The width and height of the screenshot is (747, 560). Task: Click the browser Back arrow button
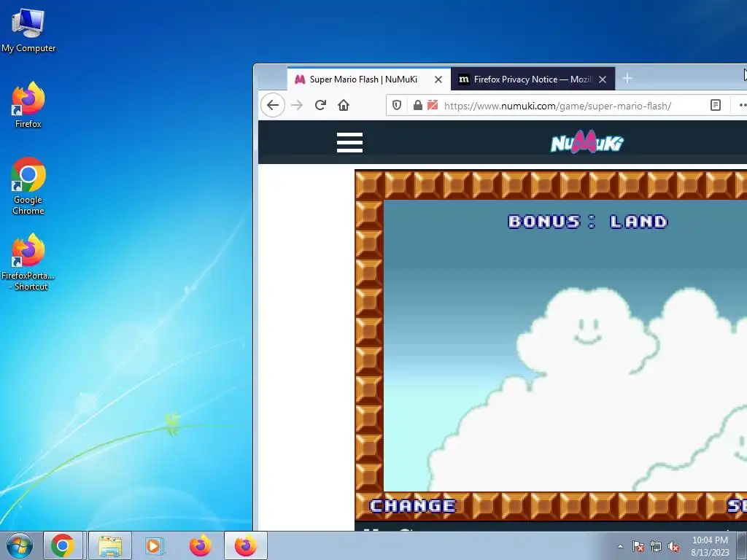[273, 105]
